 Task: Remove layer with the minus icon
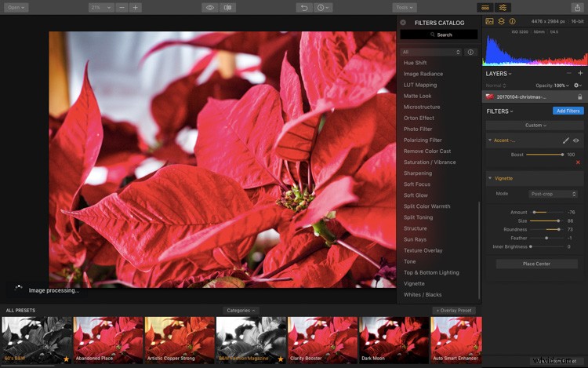[569, 73]
